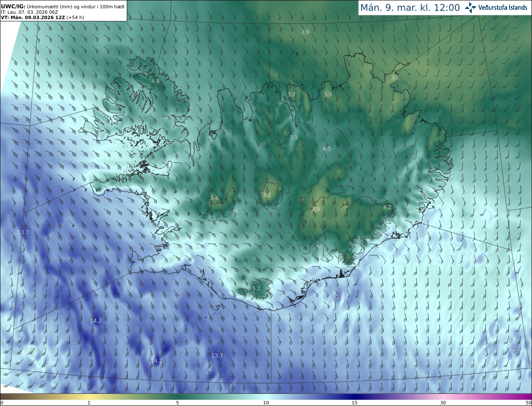The image size is (532, 406).
Task: Select the 3.7 value label
Action: click(x=291, y=94)
